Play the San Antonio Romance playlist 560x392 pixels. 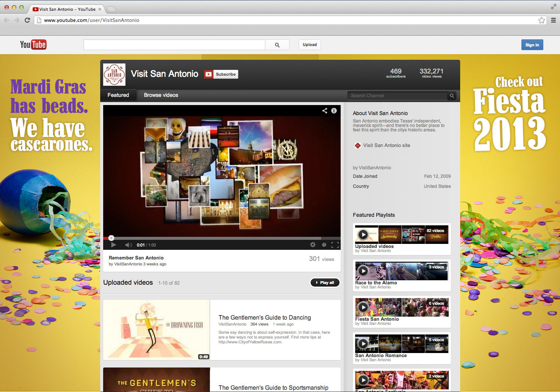click(363, 344)
